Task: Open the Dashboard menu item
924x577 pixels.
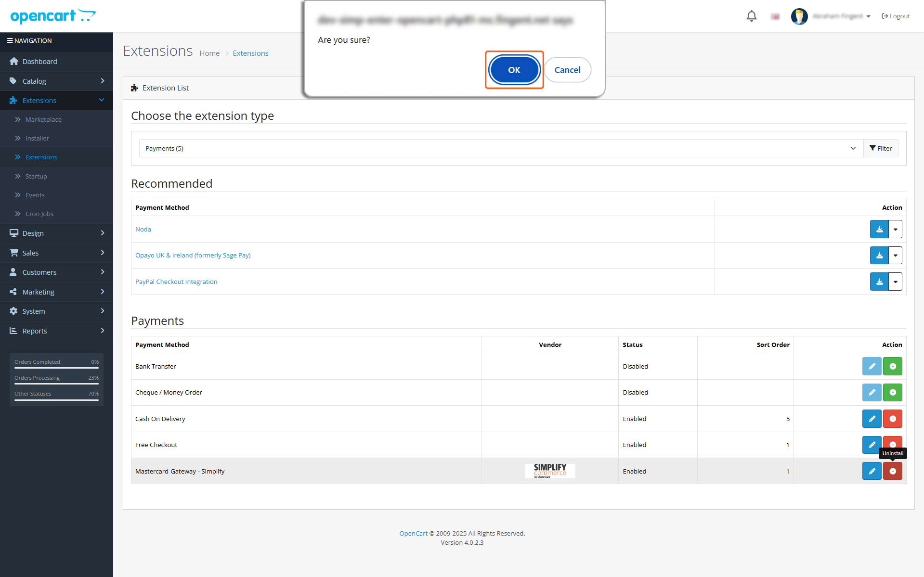Action: click(x=56, y=62)
